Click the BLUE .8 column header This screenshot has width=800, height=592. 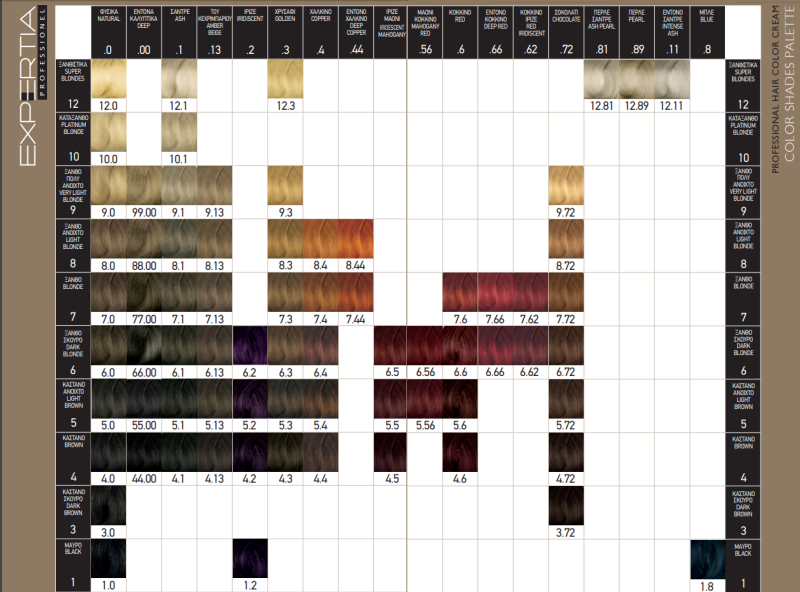point(707,32)
